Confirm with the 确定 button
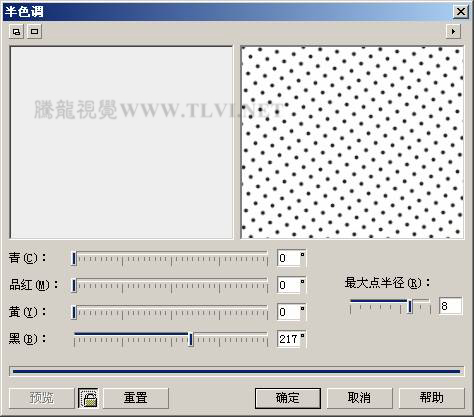Viewport: 474px width, 417px height. coord(288,398)
